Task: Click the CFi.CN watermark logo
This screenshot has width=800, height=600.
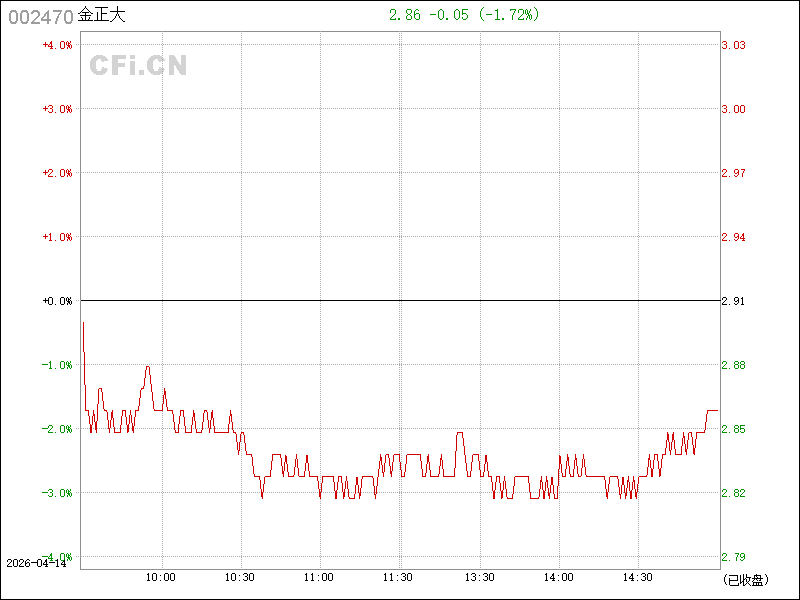Action: (x=138, y=66)
